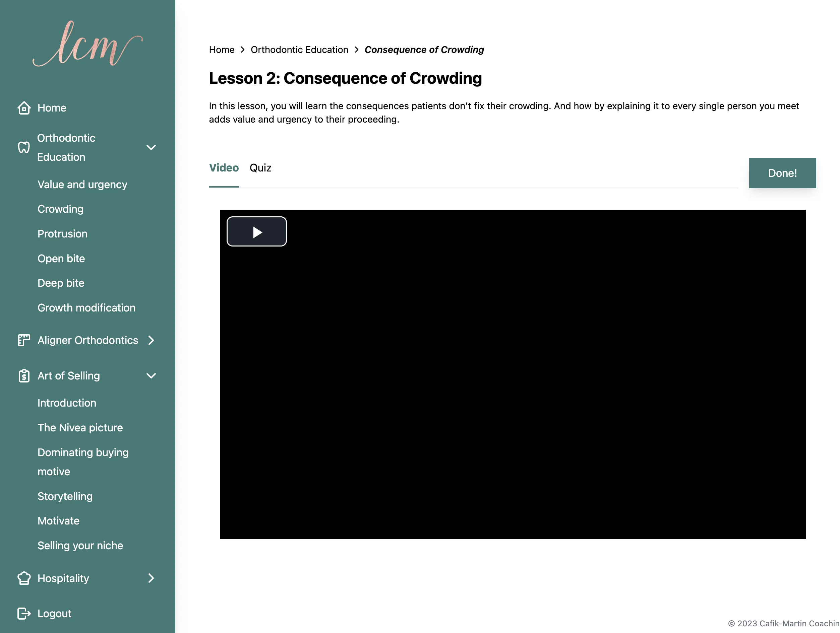This screenshot has height=633, width=840.
Task: Expand the Aligner Orthodontics section
Action: (x=151, y=340)
